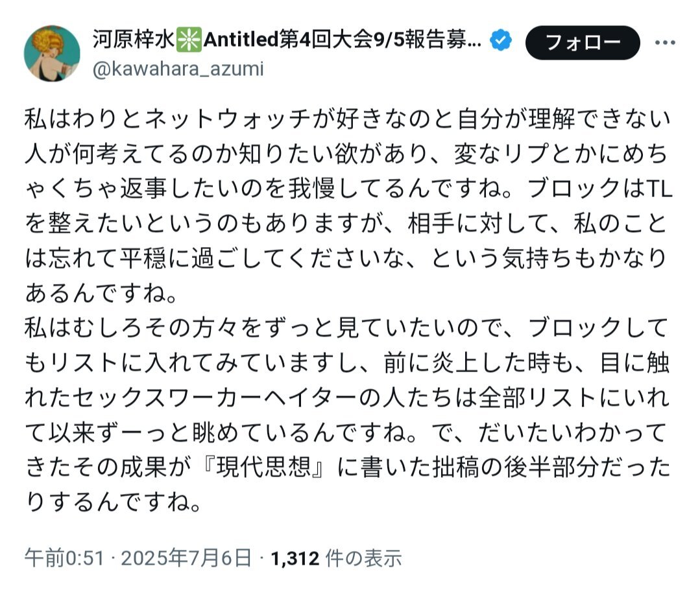Click the line ending あるんですね。

(x=102, y=293)
